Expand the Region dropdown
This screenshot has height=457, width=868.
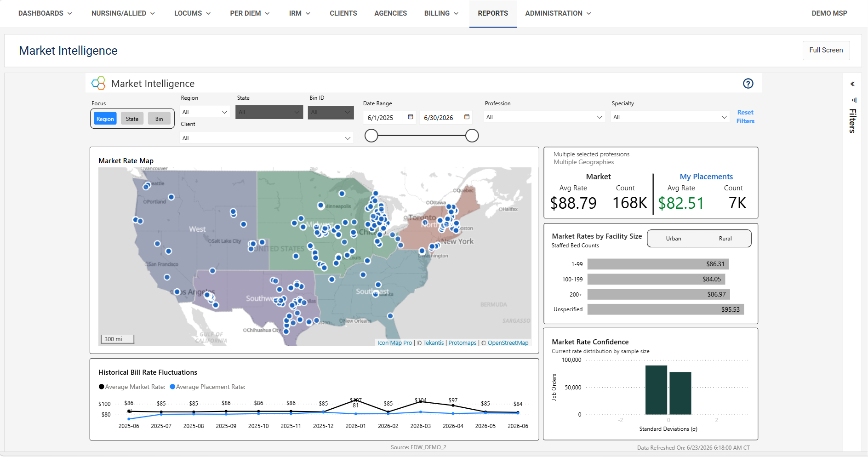point(205,112)
